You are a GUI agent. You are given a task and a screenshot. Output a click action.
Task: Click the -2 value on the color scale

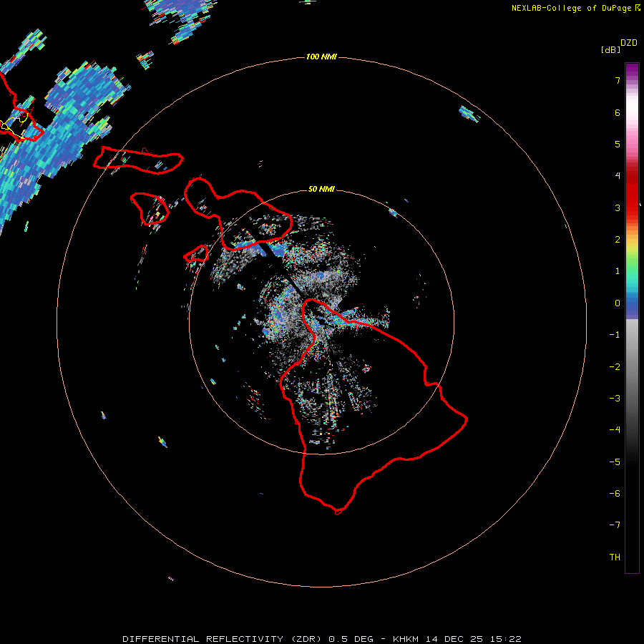(615, 367)
